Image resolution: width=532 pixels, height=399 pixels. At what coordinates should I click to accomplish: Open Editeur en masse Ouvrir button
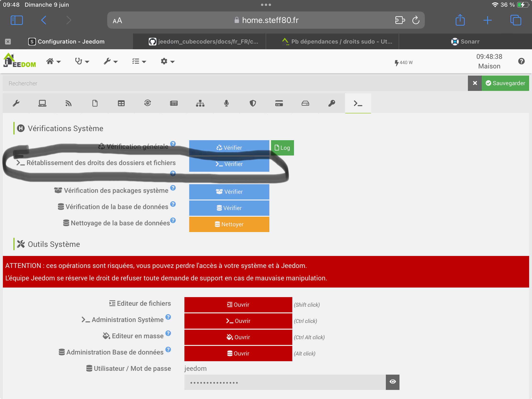[x=238, y=337]
